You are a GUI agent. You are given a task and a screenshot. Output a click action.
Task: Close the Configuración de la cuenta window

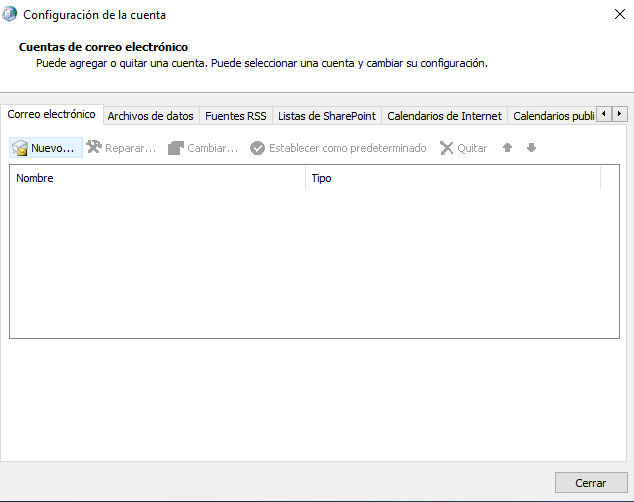coord(619,15)
